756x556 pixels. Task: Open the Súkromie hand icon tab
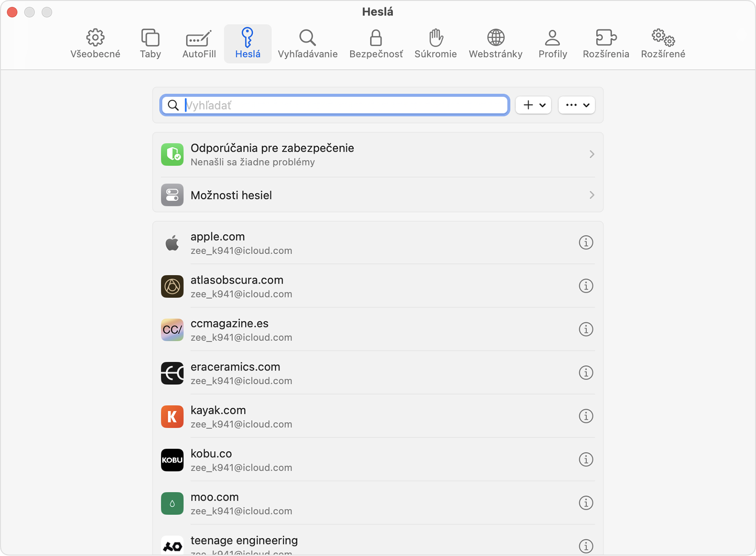(x=435, y=44)
